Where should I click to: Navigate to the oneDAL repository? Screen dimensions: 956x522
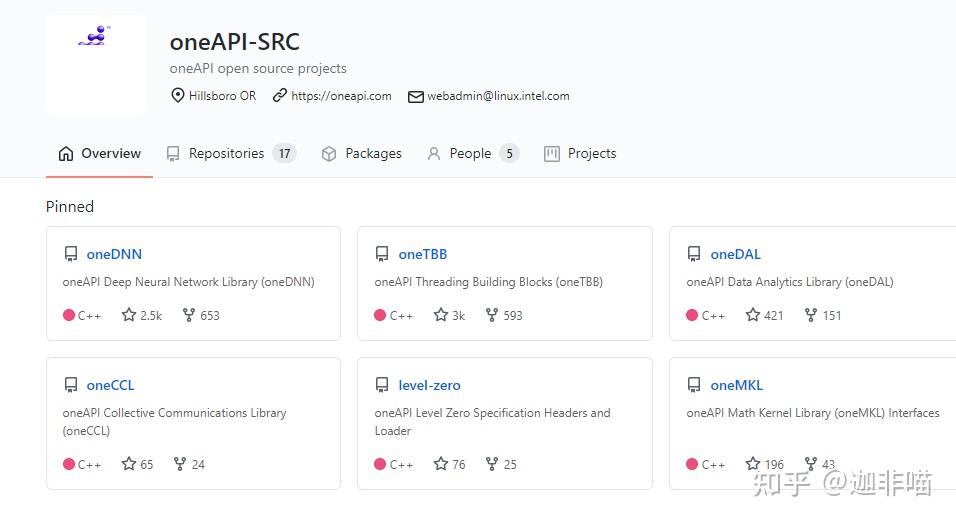[735, 254]
